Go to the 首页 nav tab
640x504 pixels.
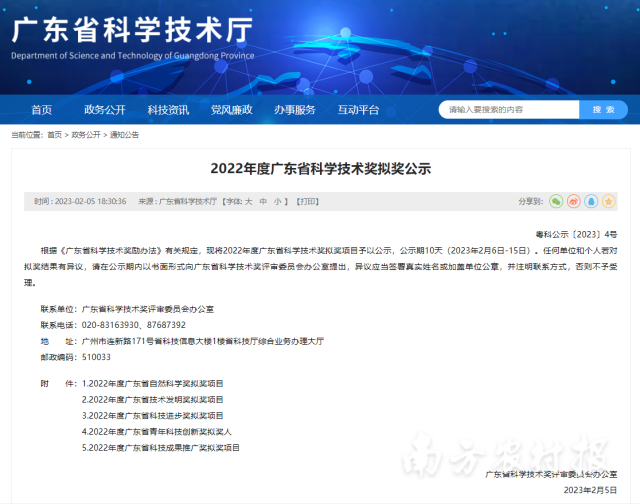coord(42,109)
